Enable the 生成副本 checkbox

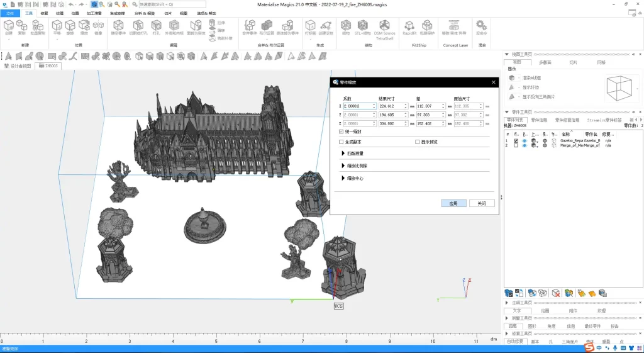click(341, 142)
